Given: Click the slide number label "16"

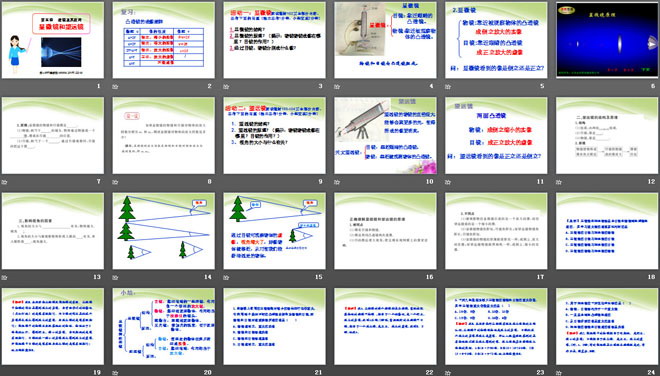Looking at the screenshot, I should click(430, 277).
